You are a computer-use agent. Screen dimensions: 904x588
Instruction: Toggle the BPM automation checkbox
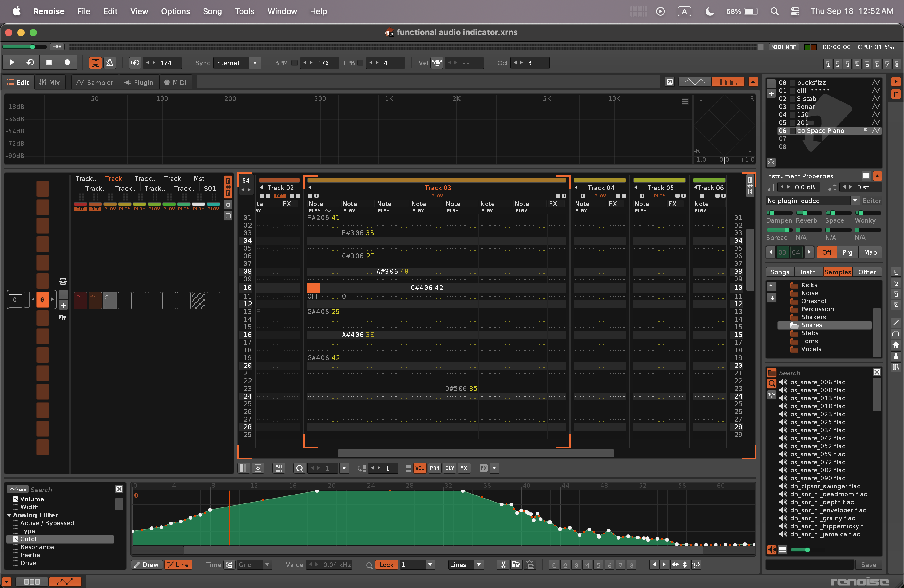[x=294, y=63]
